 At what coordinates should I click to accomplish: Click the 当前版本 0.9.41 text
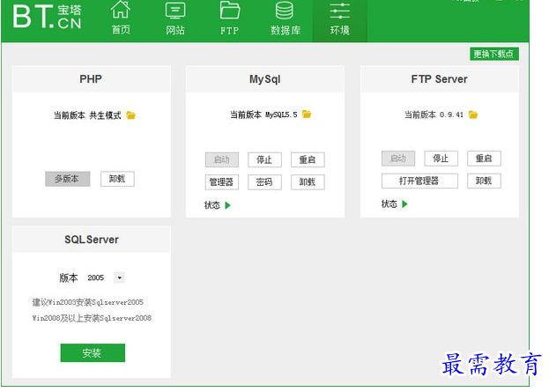click(x=434, y=115)
